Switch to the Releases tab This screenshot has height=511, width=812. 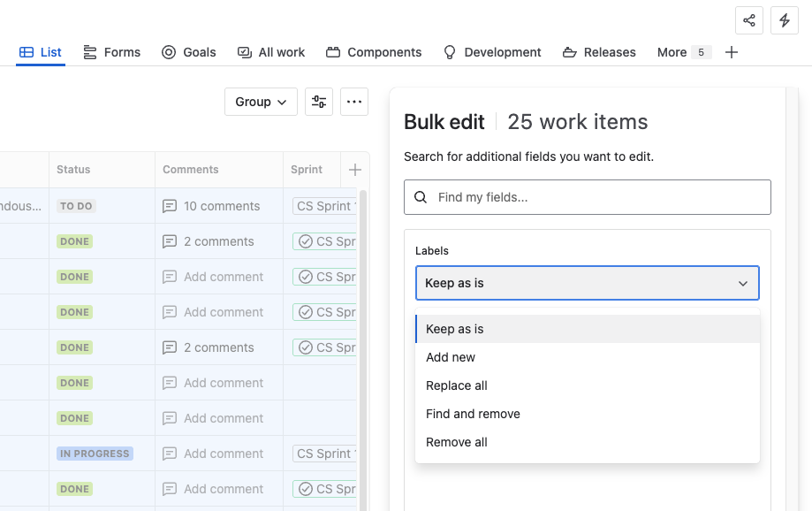(x=599, y=52)
